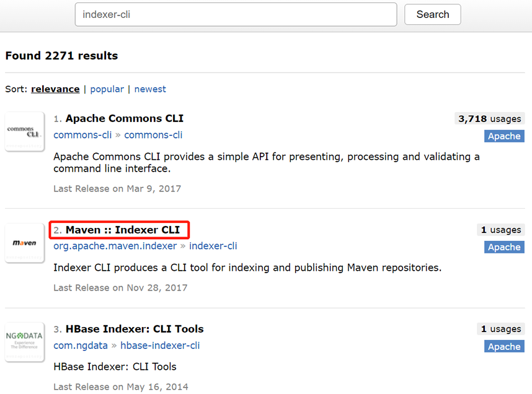This screenshot has width=532, height=394.
Task: Open the hbase-indexer-cli artifact link
Action: (160, 346)
